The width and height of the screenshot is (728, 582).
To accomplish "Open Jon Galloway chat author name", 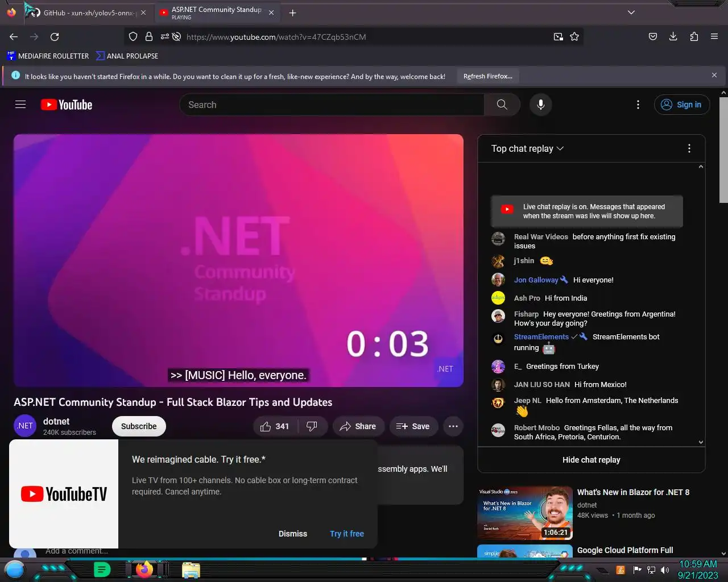I will [x=536, y=280].
